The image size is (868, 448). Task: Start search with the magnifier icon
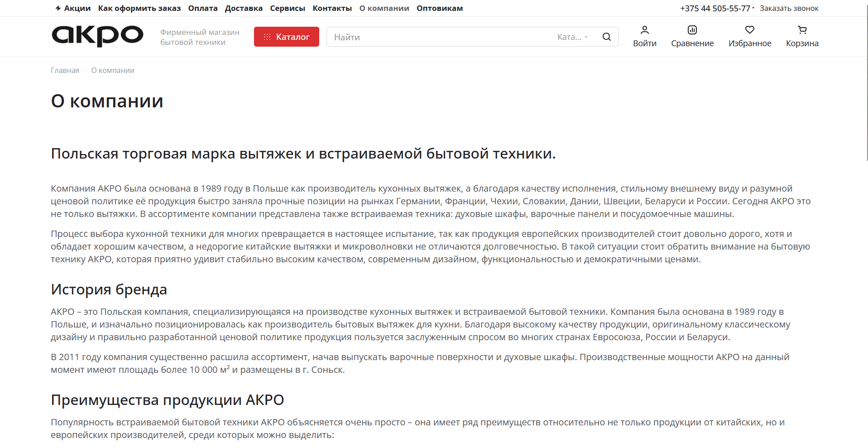pos(606,37)
